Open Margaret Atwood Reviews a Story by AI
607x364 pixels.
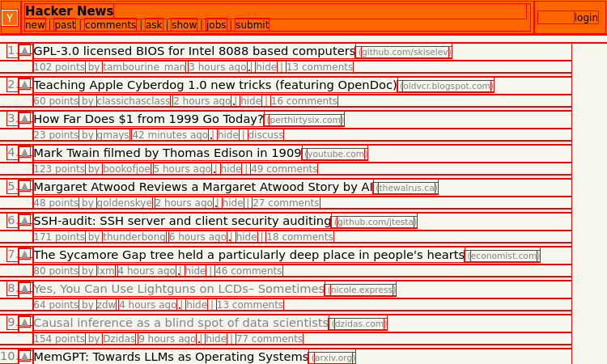pos(203,187)
